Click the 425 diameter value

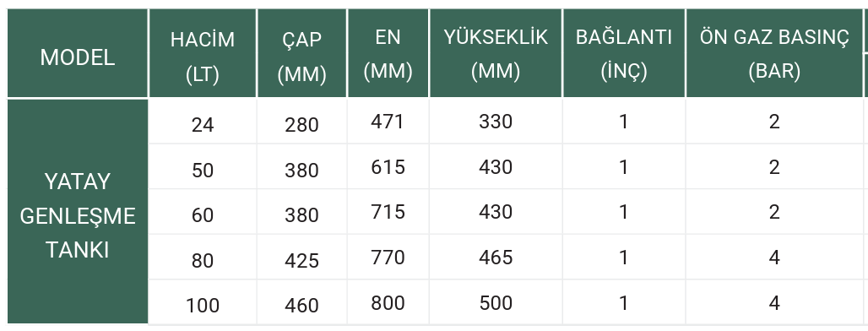[301, 258]
